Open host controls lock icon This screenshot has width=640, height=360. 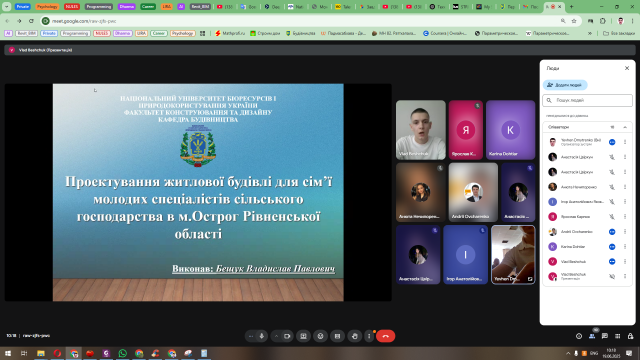(630, 336)
